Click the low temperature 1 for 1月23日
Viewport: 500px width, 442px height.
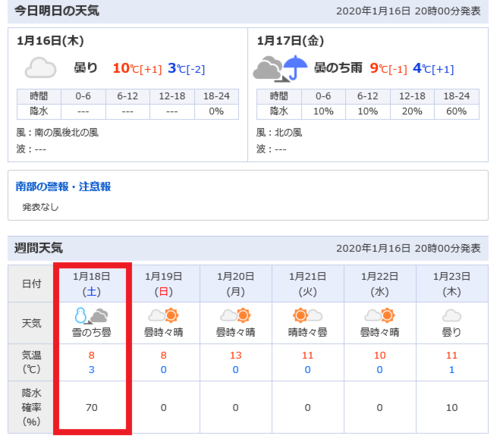point(452,370)
